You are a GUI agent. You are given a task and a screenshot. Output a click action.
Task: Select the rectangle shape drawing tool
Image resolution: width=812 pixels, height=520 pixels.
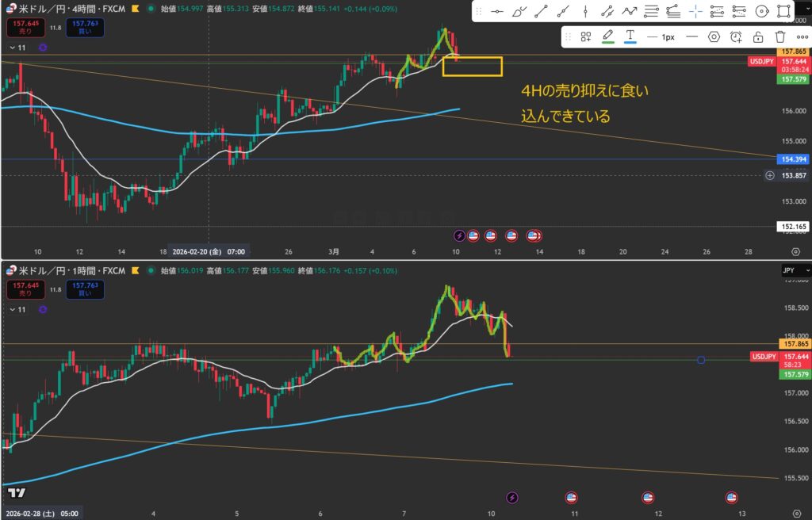click(783, 12)
